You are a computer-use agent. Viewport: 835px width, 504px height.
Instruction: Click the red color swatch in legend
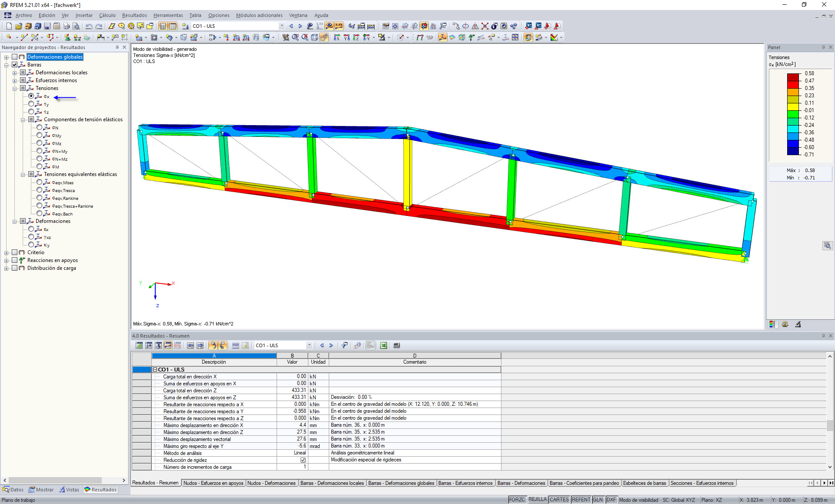(x=793, y=84)
